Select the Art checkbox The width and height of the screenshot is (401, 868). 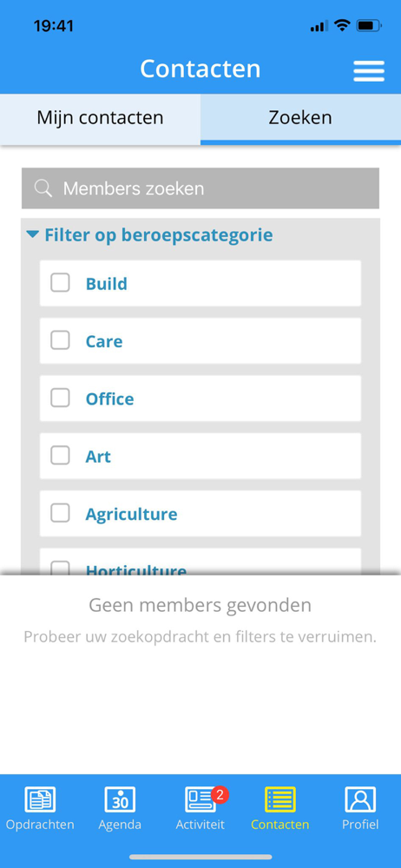tap(61, 456)
